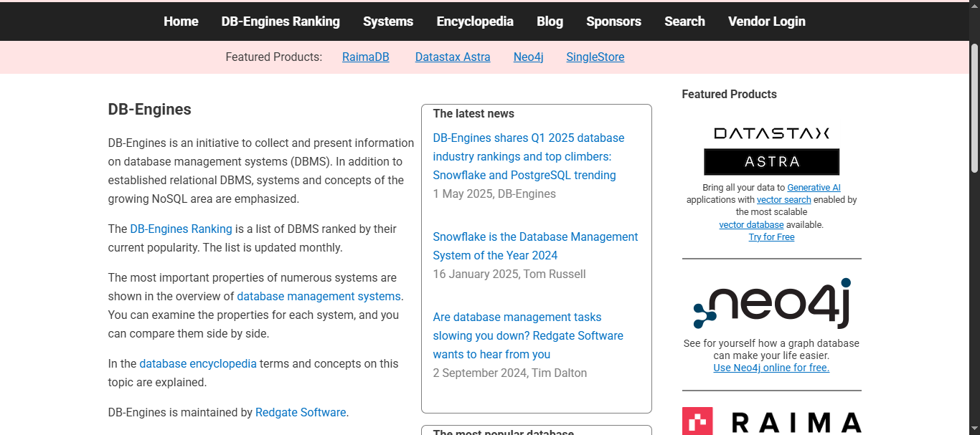Click the DB-Engines page heading
Screen dimensions: 980x435
pyautogui.click(x=150, y=110)
